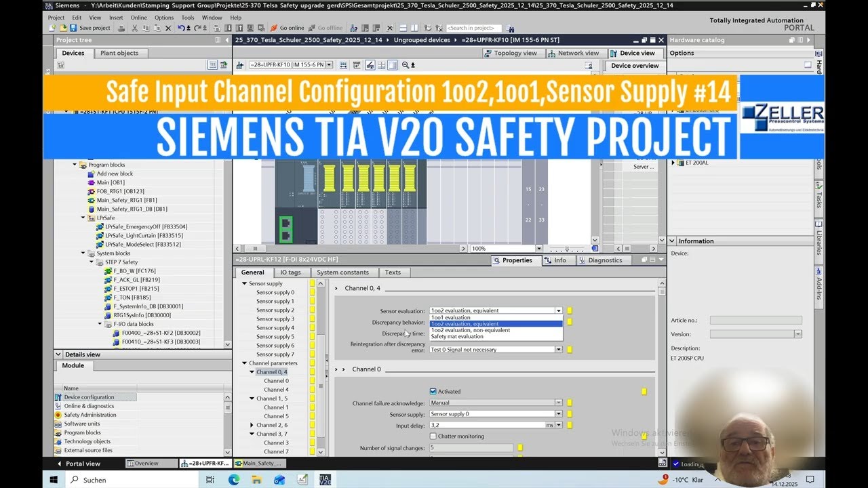Switch to the IO tags tab
This screenshot has height=488, width=868.
[x=290, y=272]
